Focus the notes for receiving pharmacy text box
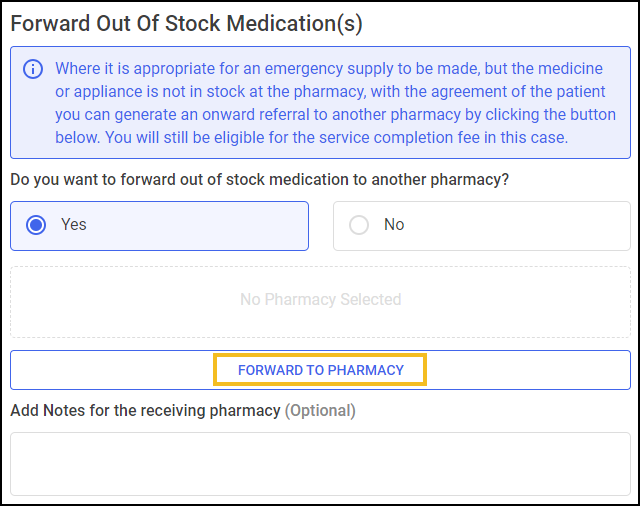This screenshot has width=640, height=506. [x=320, y=464]
